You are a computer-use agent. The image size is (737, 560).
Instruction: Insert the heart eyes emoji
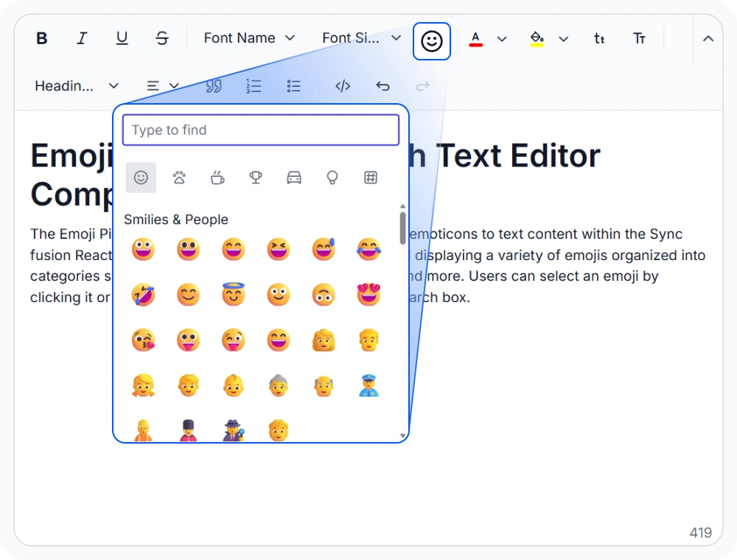click(368, 295)
